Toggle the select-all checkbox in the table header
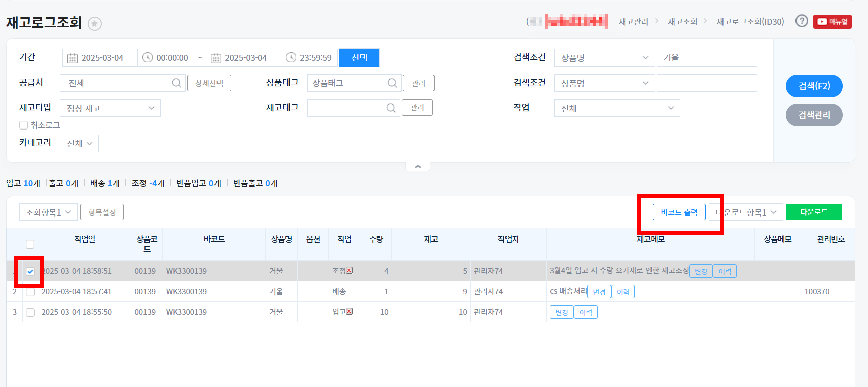 (x=30, y=244)
